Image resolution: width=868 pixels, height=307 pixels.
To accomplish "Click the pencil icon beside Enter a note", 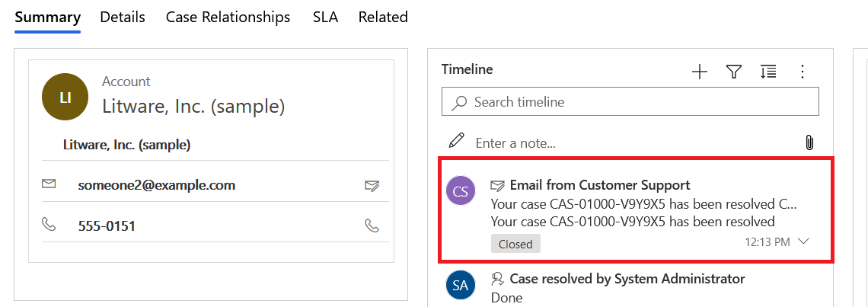I will click(x=456, y=141).
